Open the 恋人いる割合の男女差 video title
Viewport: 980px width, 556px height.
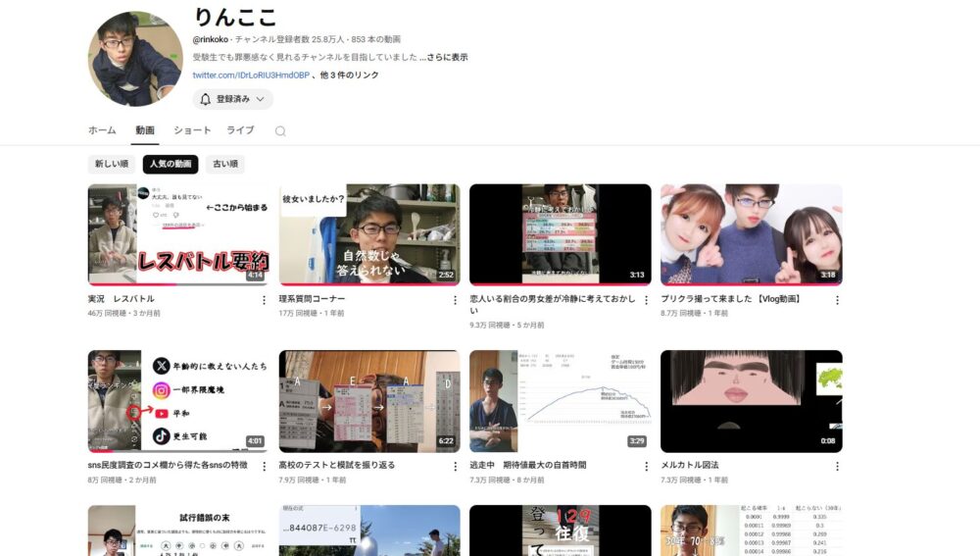[x=553, y=304]
